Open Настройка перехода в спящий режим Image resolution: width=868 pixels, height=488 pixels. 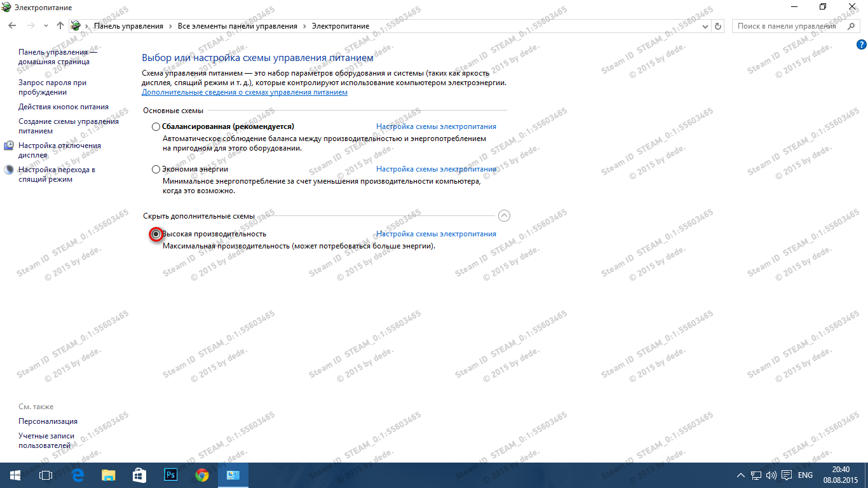point(57,174)
